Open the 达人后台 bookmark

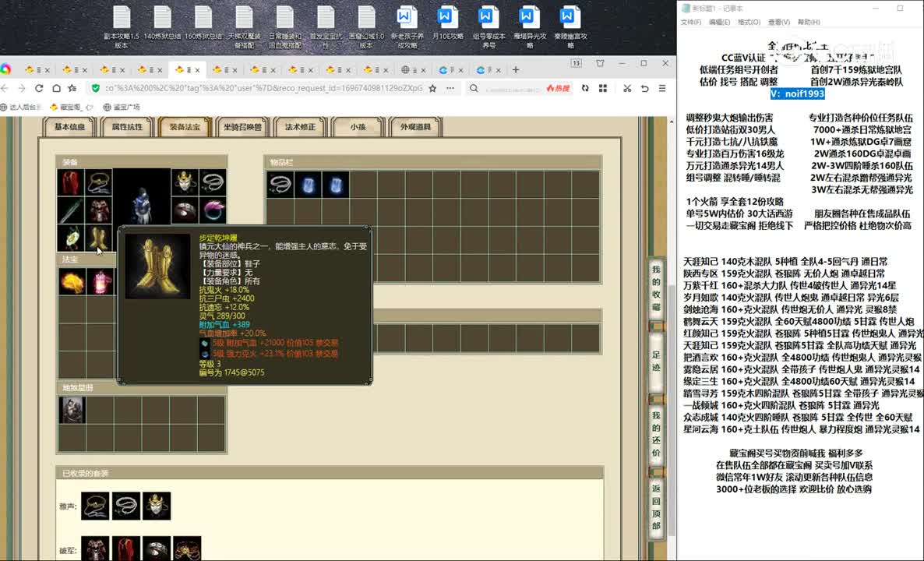point(21,108)
